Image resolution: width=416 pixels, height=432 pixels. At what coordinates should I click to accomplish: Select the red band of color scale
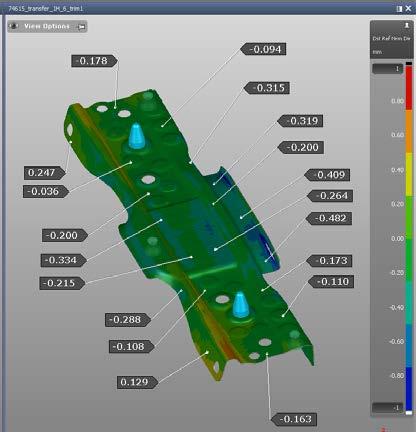point(409,88)
